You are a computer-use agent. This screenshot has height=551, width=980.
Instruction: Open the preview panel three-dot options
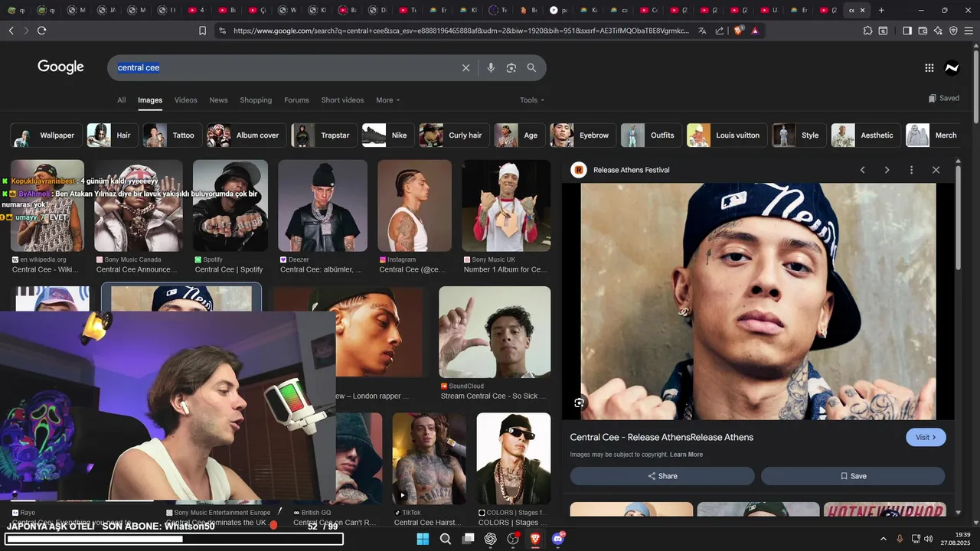911,170
